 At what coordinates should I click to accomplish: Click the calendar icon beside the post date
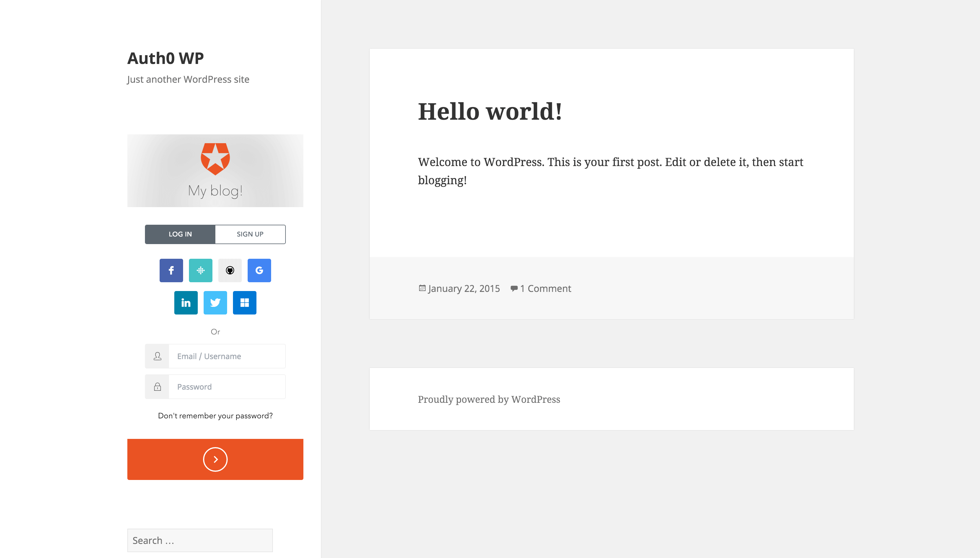pyautogui.click(x=422, y=288)
